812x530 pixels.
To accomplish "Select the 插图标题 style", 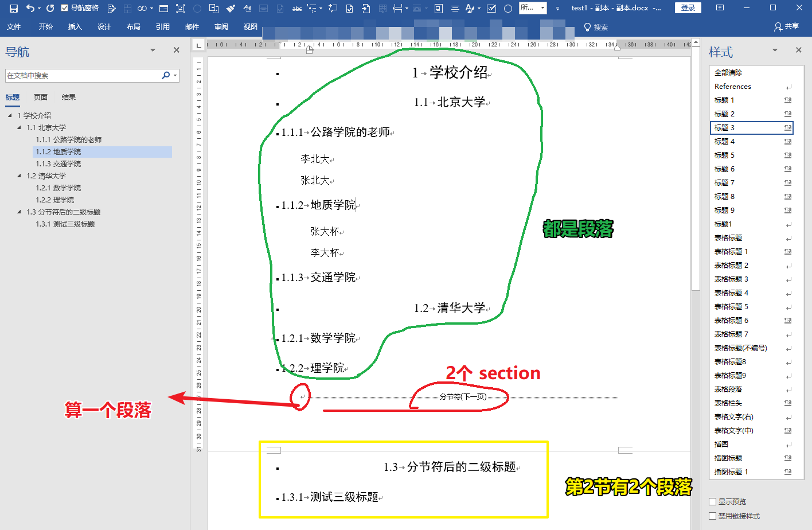I will (x=752, y=458).
